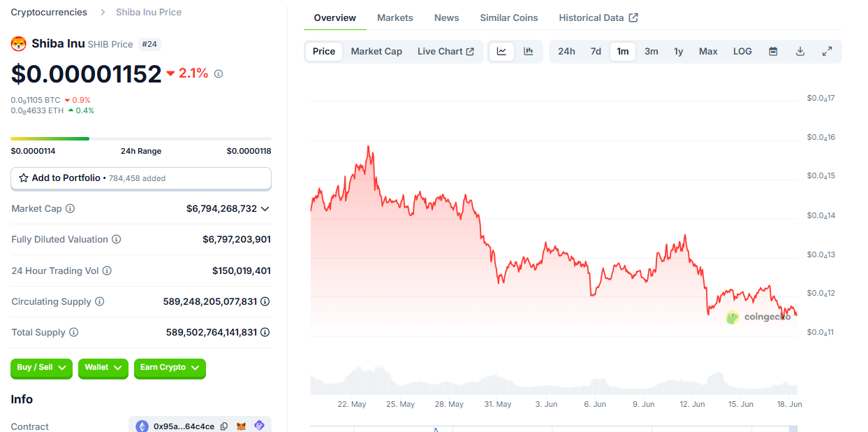This screenshot has height=432, width=868.
Task: Set chart range to Max
Action: click(x=708, y=51)
